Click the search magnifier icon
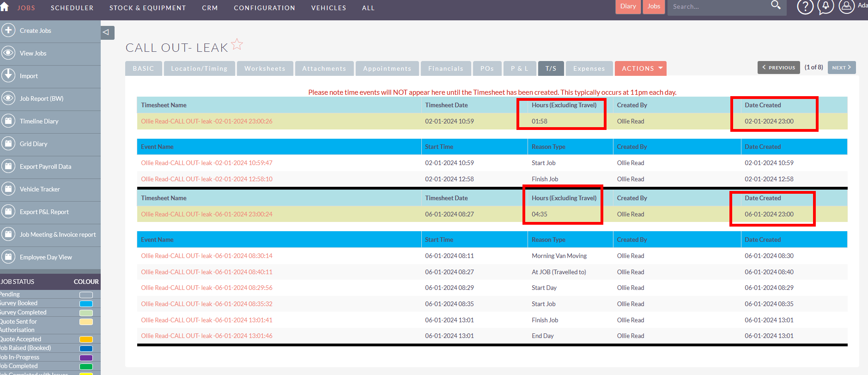This screenshot has height=375, width=868. [x=776, y=6]
